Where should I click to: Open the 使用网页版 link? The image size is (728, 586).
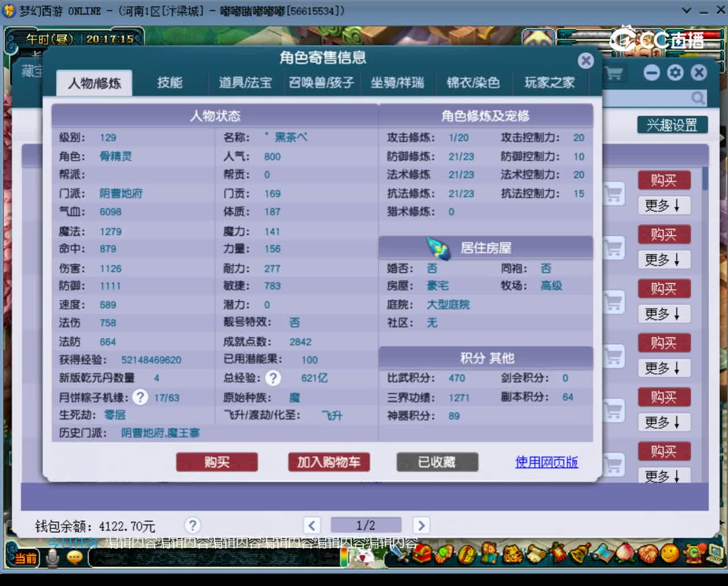coord(547,462)
